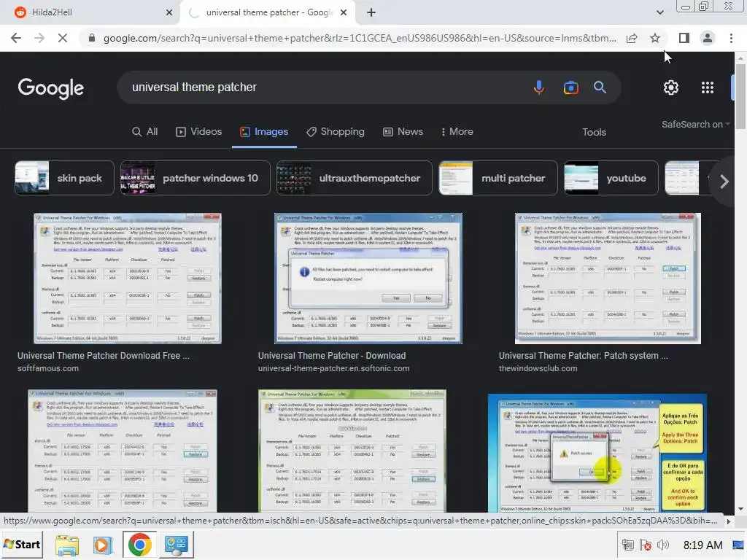Switch to News results tab

coord(403,132)
